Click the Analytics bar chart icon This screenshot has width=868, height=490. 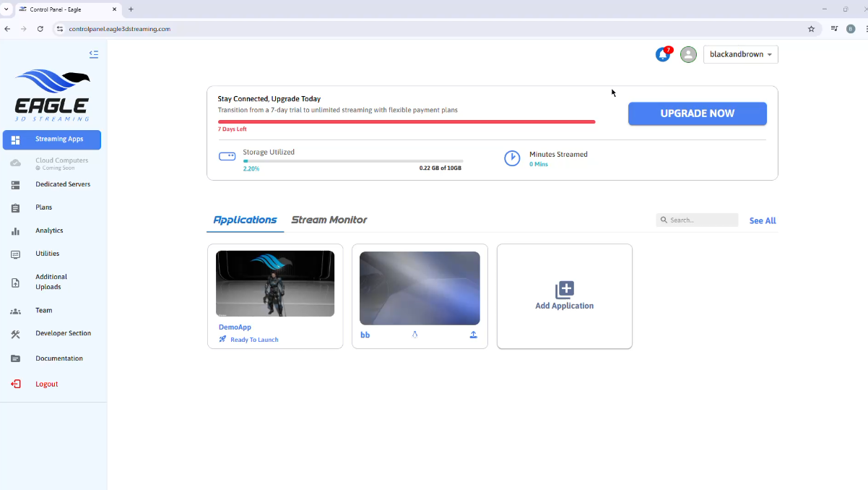15,231
